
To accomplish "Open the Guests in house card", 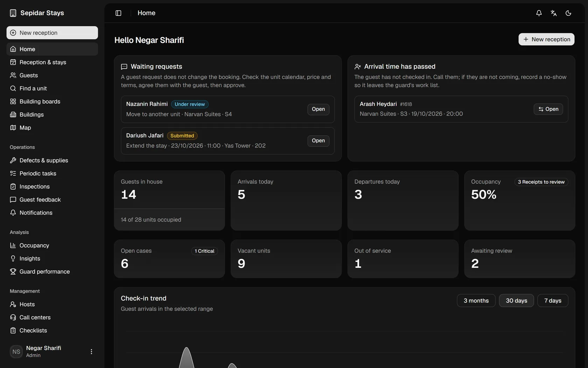I will tap(169, 200).
